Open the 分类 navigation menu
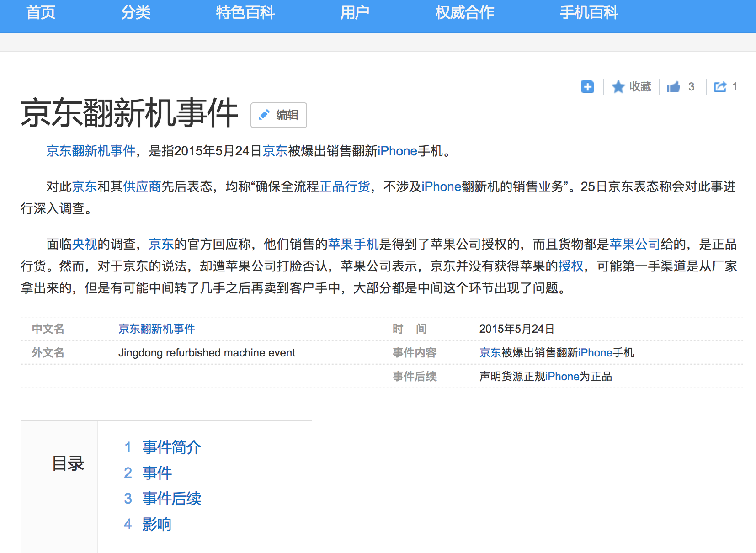 click(x=136, y=13)
